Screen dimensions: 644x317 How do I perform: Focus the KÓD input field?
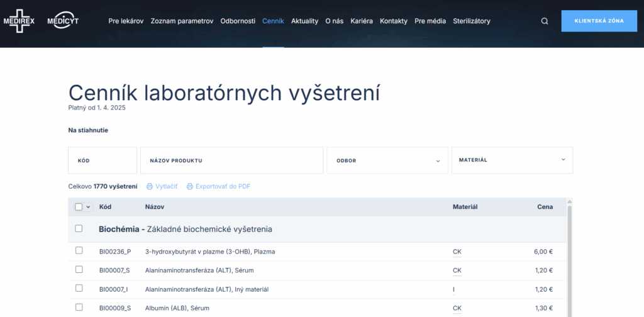103,160
